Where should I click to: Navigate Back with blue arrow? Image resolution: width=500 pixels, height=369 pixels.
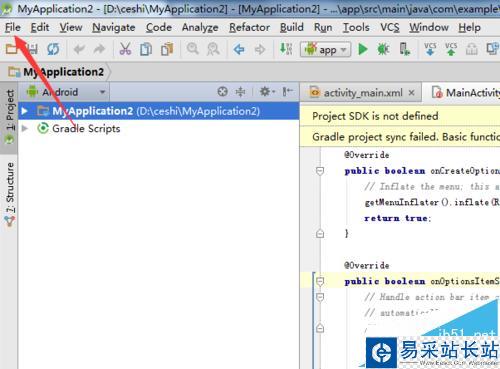(239, 50)
